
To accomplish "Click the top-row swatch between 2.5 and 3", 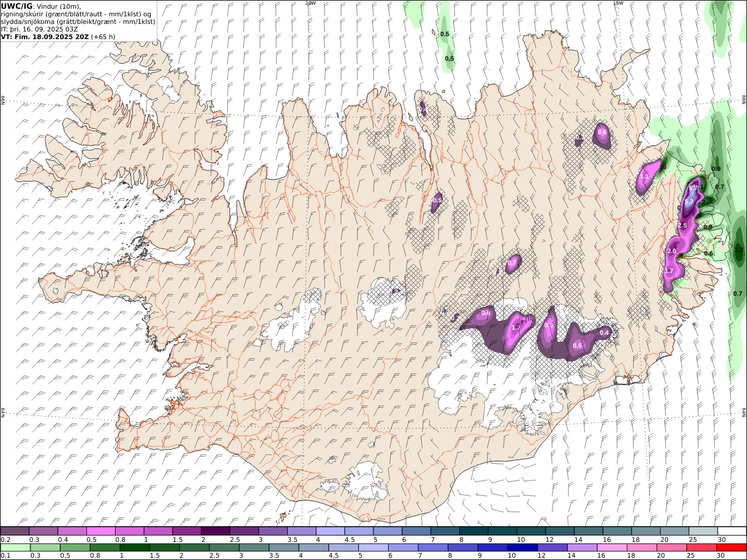I will [243, 531].
